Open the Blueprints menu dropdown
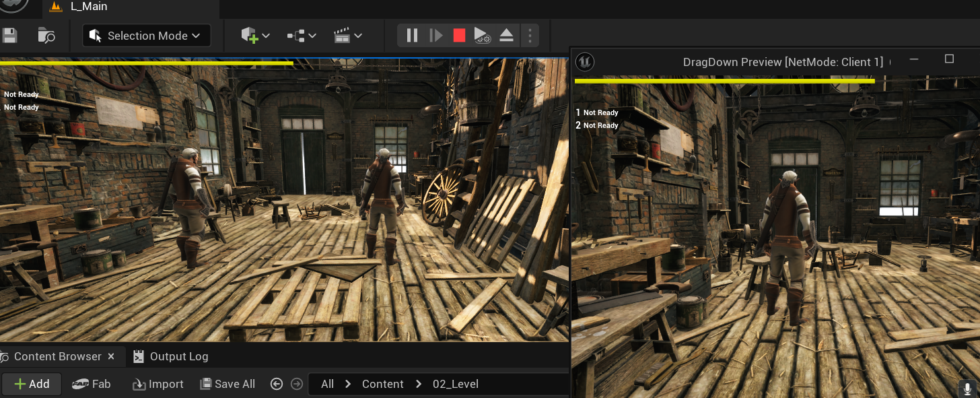This screenshot has width=980, height=398. click(302, 36)
